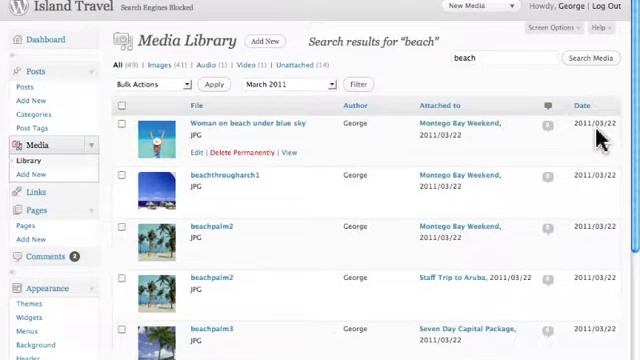This screenshot has width=640, height=360.
Task: Sort by the Date column header
Action: [582, 106]
